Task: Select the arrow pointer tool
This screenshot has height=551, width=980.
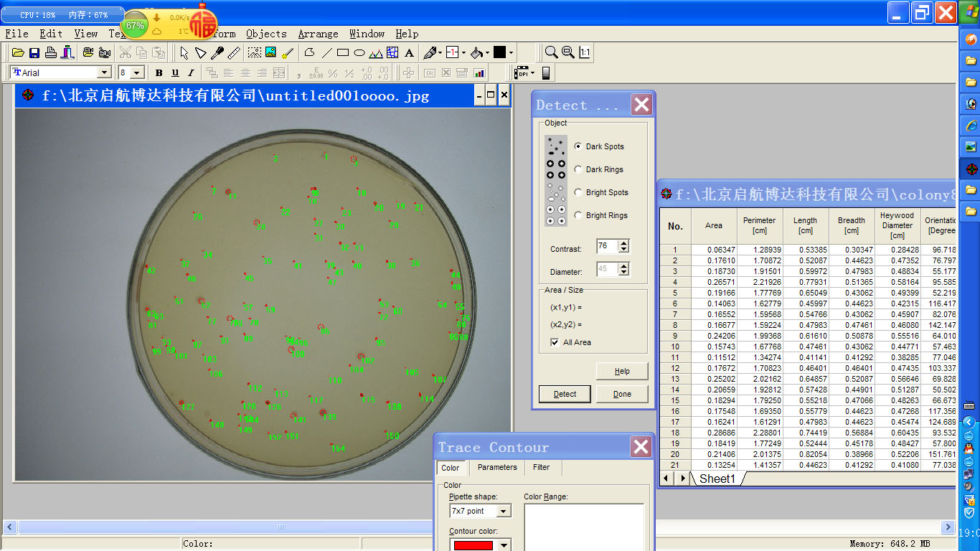Action: click(184, 52)
